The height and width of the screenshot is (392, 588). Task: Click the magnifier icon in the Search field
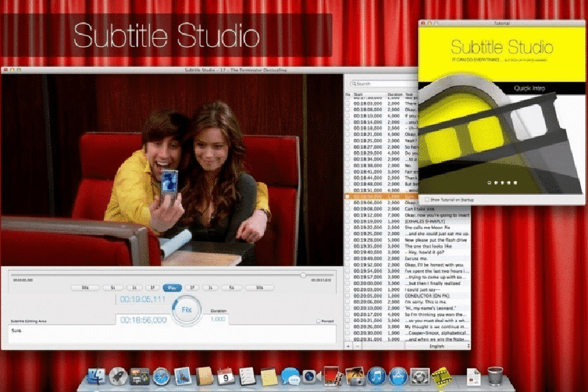coord(354,84)
